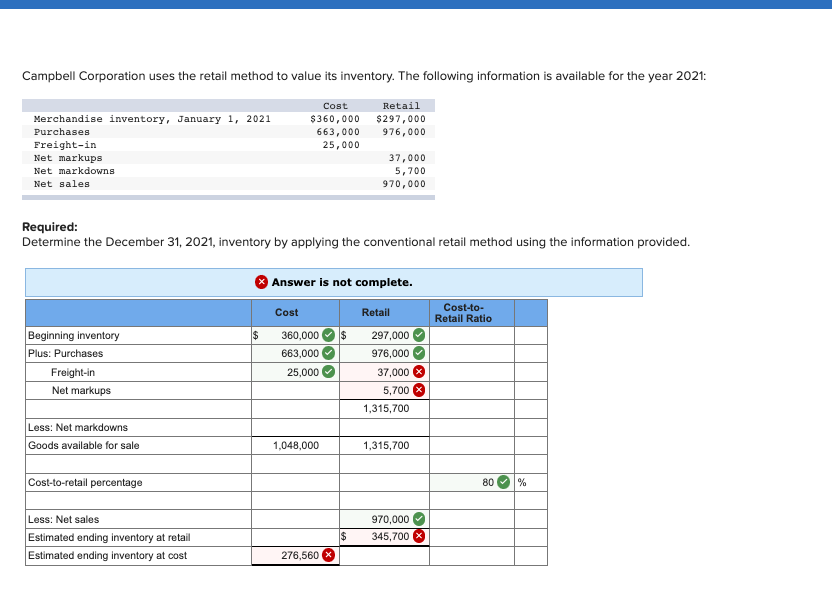Click Less: Net markdowns row label
Viewport: 832px width, 592px height.
tap(78, 428)
